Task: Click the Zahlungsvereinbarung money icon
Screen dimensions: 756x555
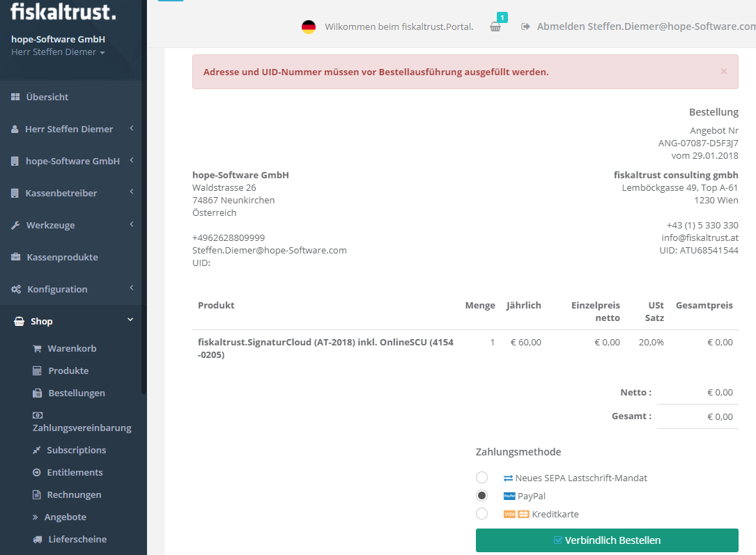Action: coord(38,415)
